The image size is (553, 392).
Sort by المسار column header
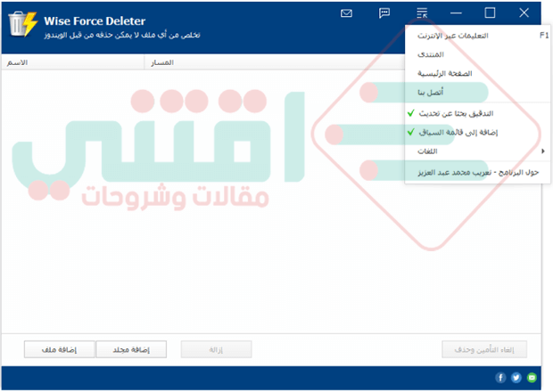pyautogui.click(x=274, y=62)
